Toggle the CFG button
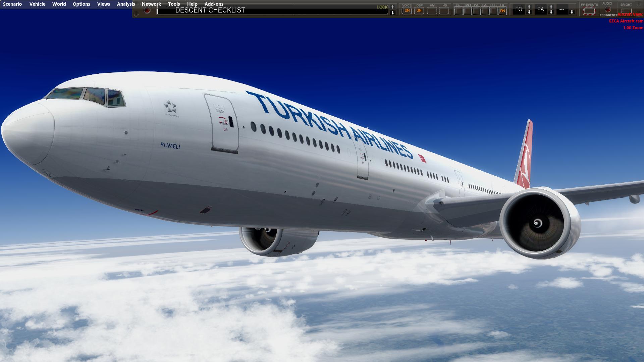The image size is (644, 362). (x=493, y=11)
